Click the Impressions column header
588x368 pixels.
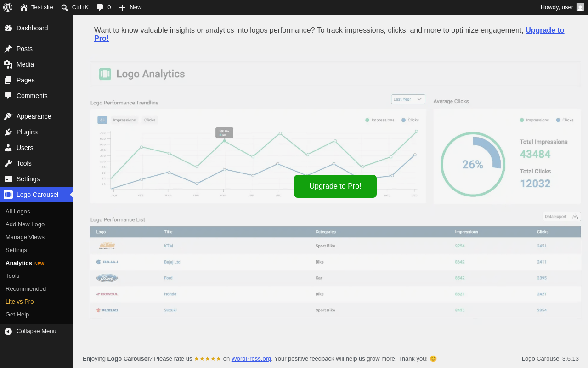pos(467,232)
